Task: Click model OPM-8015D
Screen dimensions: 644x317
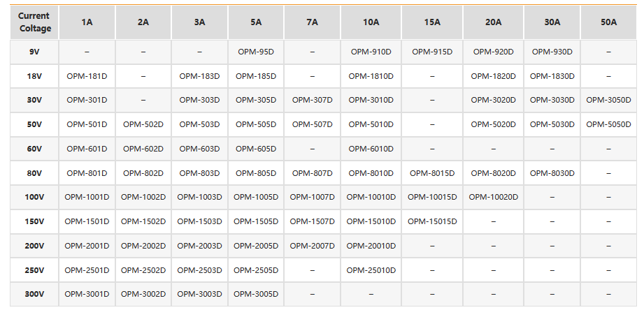Action: point(432,173)
